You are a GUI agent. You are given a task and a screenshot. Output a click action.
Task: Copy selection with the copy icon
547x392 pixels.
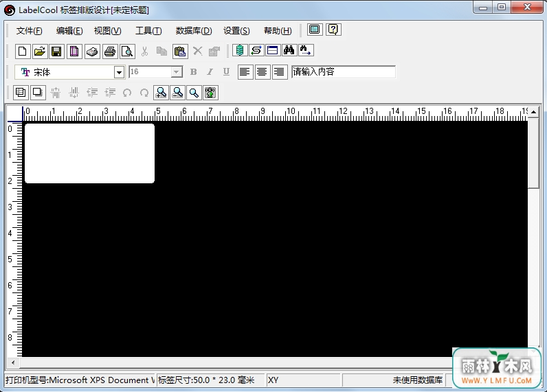pos(161,51)
